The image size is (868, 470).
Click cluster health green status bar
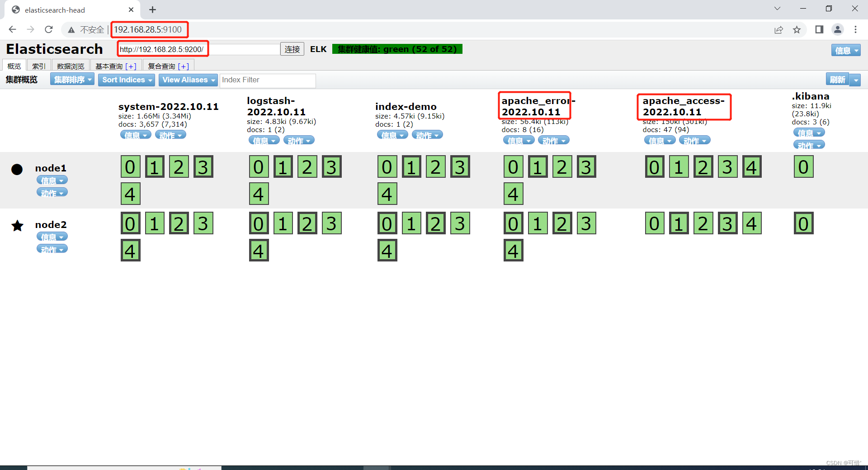[x=397, y=49]
